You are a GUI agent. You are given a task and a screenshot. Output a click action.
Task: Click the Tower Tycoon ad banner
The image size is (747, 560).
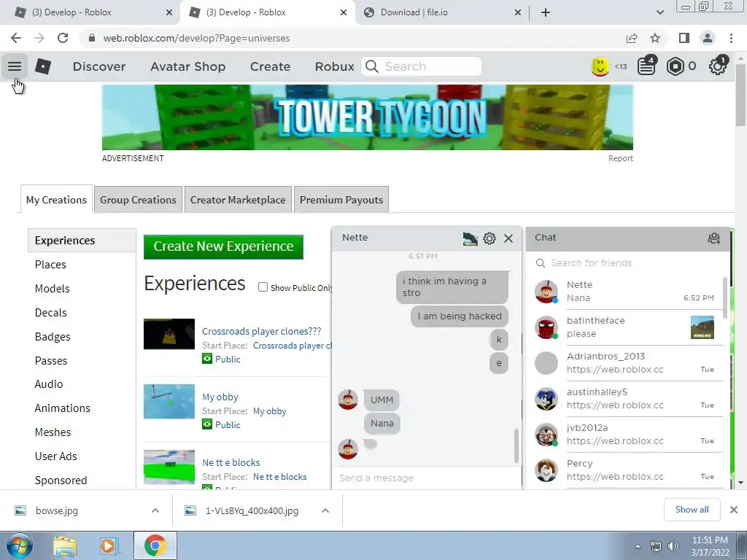368,117
